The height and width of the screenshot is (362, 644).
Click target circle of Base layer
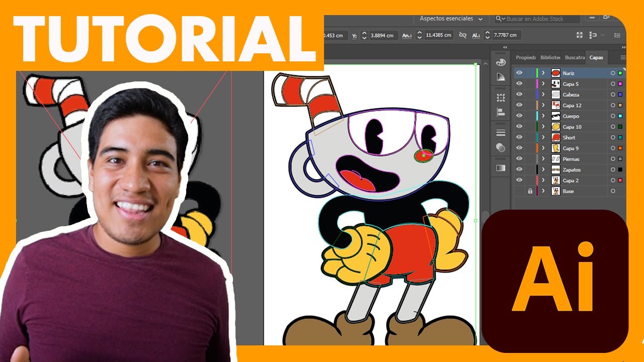tap(613, 191)
